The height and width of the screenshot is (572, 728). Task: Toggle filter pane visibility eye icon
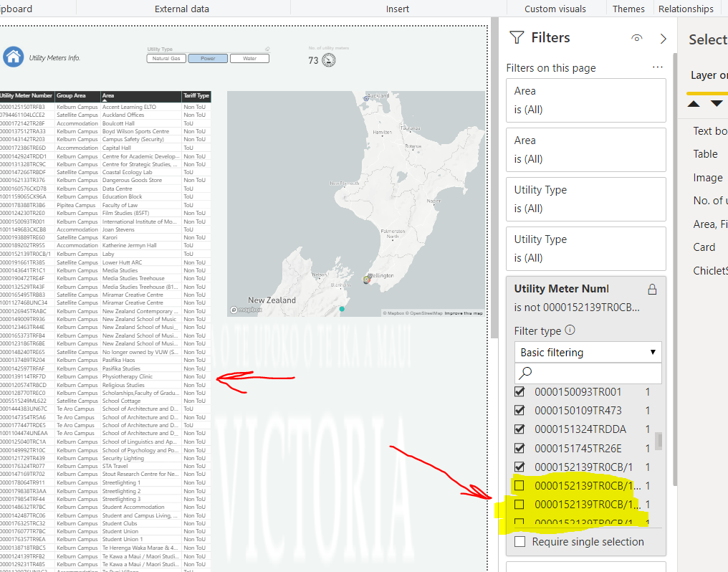point(637,38)
